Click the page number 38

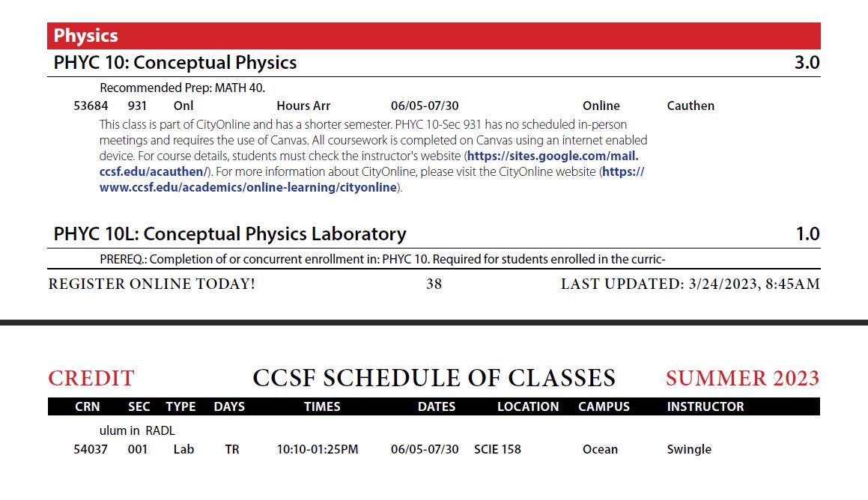[434, 284]
